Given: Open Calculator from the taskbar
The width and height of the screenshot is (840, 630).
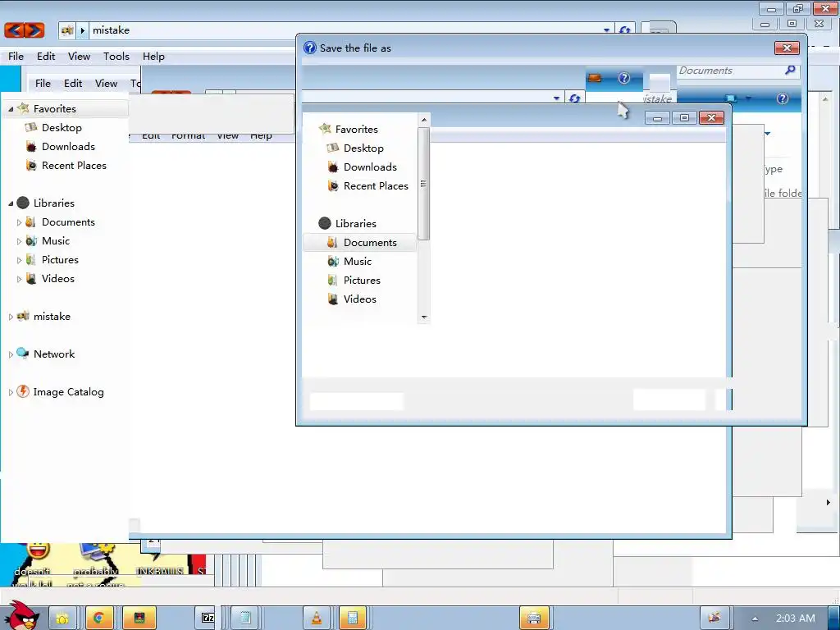Looking at the screenshot, I should click(353, 619).
